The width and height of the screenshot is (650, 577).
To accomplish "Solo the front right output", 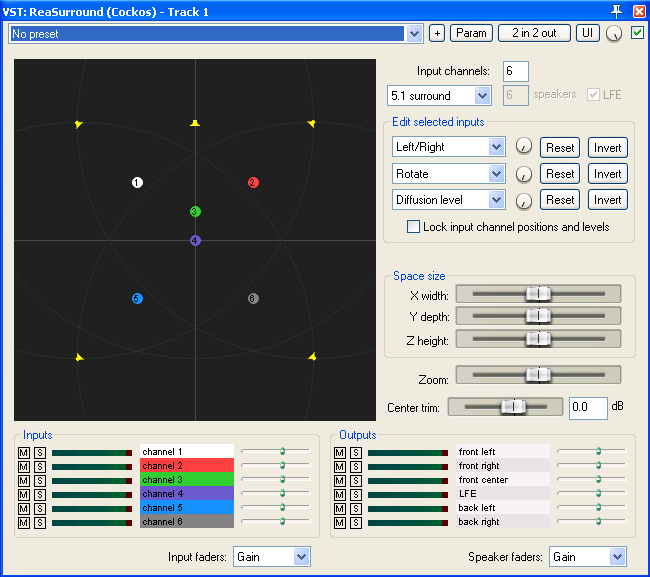I will (356, 467).
